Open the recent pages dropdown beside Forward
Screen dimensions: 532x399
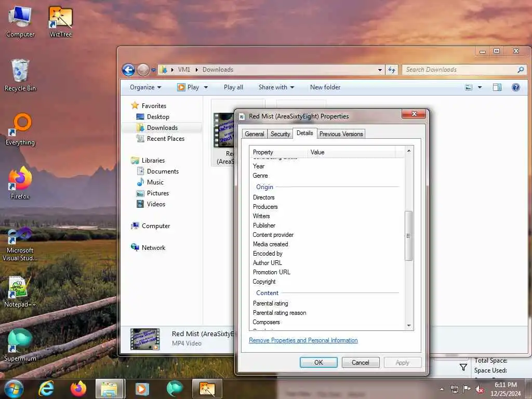(153, 70)
